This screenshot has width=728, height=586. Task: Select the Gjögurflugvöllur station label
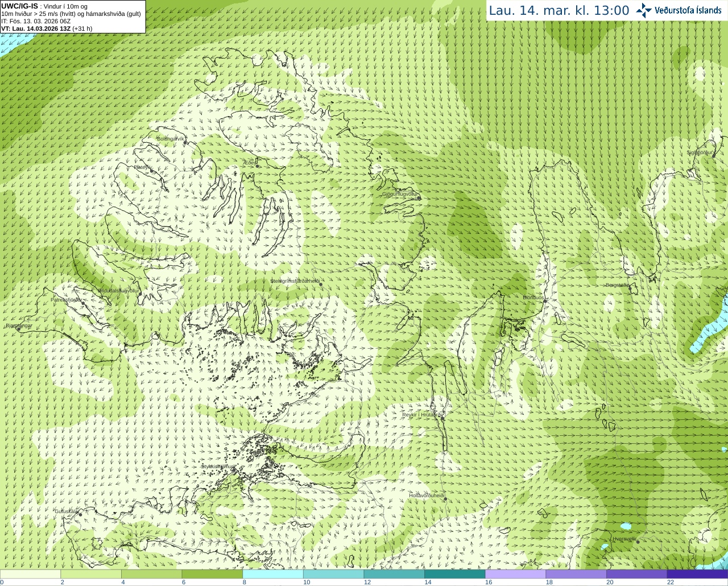pos(400,194)
